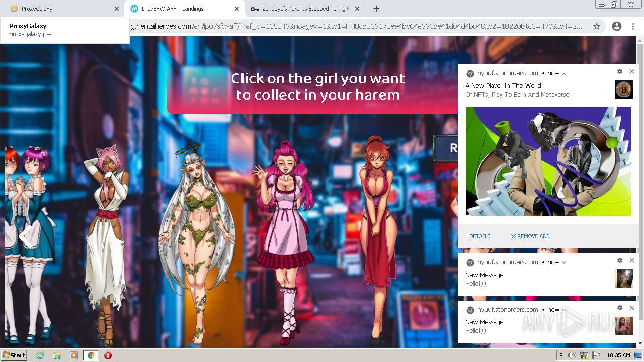Image resolution: width=644 pixels, height=362 pixels.
Task: Close the LP07SFW-AFF Landings tab
Action: tap(237, 9)
